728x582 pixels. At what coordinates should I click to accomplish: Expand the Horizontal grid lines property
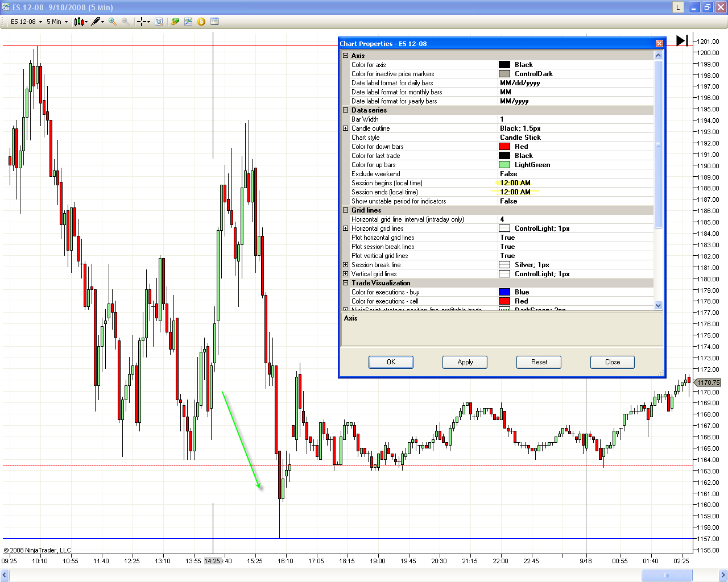345,228
